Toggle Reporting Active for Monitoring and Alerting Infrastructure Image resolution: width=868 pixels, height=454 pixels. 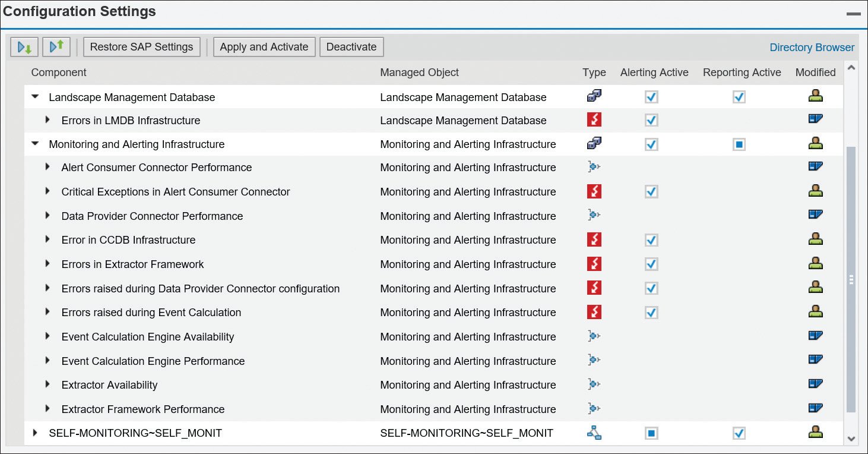click(x=738, y=143)
